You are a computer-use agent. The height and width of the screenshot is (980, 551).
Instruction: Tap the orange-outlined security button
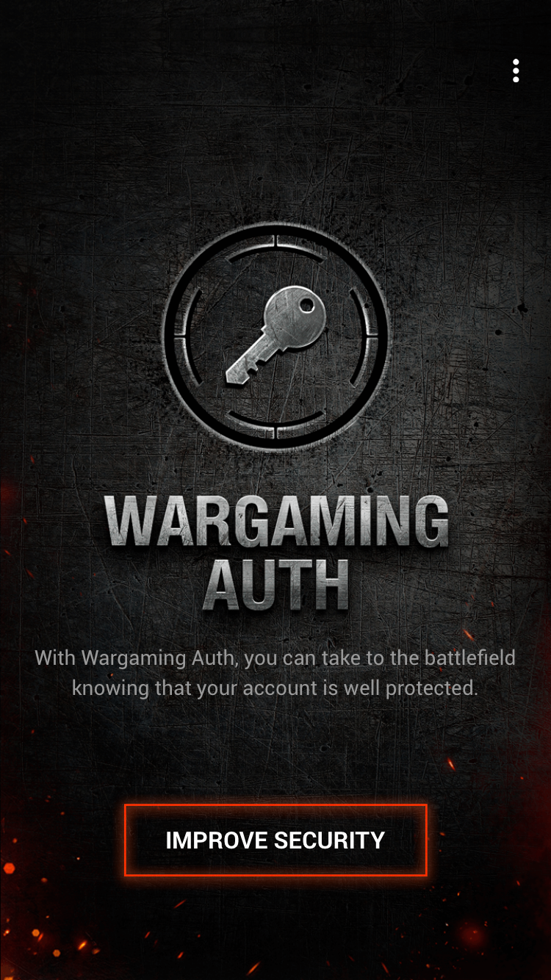point(275,840)
